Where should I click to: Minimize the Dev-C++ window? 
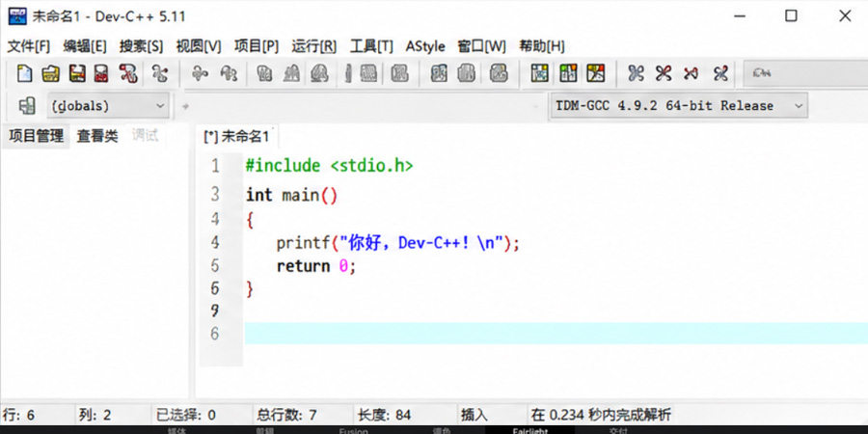pos(739,16)
